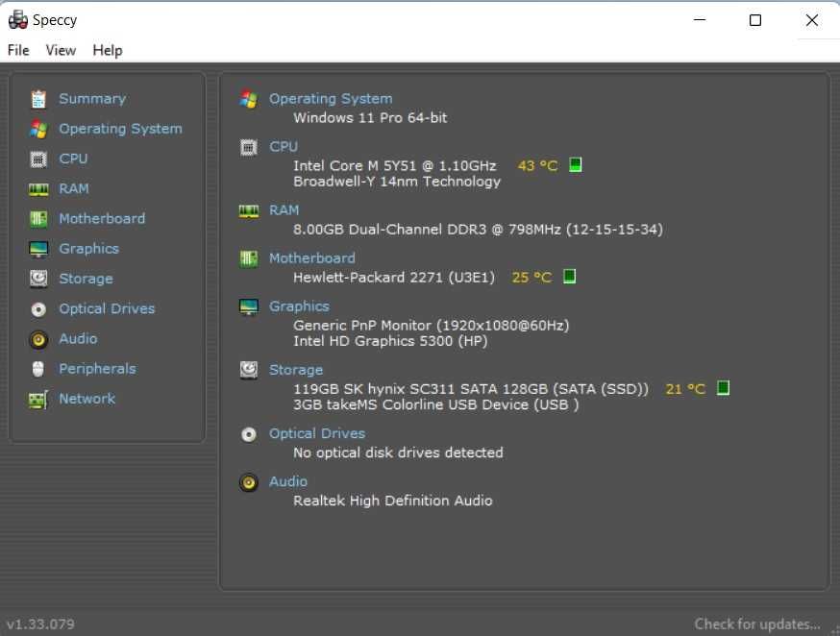
Task: Select Storage in the sidebar
Action: point(86,279)
